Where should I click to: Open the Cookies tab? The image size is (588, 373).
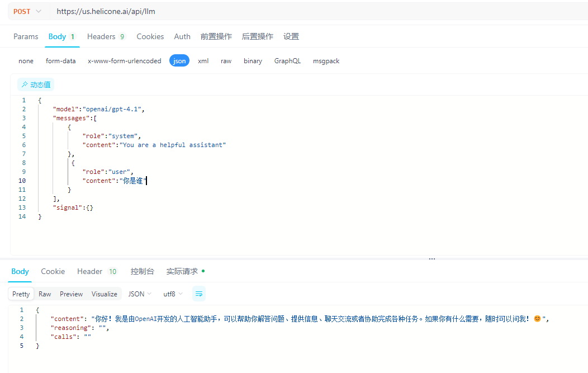(150, 36)
